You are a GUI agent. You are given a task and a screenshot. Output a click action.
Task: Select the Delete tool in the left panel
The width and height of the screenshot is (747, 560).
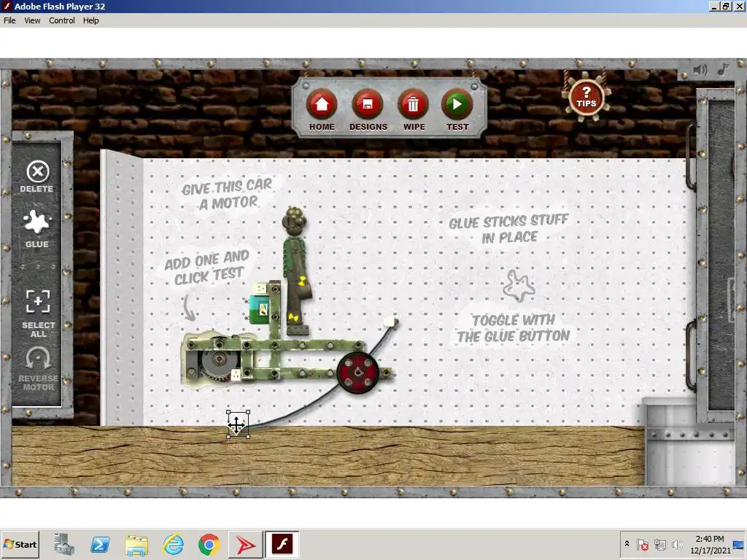coord(37,176)
